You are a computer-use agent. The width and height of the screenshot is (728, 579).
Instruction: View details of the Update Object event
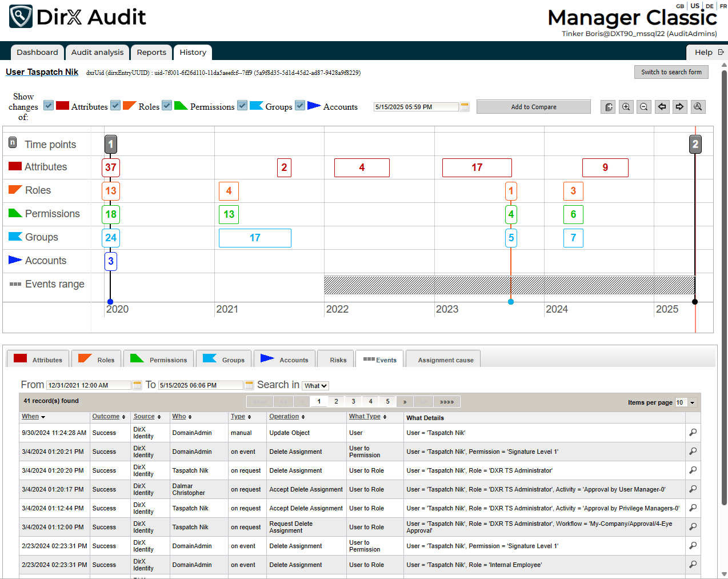pyautogui.click(x=693, y=433)
